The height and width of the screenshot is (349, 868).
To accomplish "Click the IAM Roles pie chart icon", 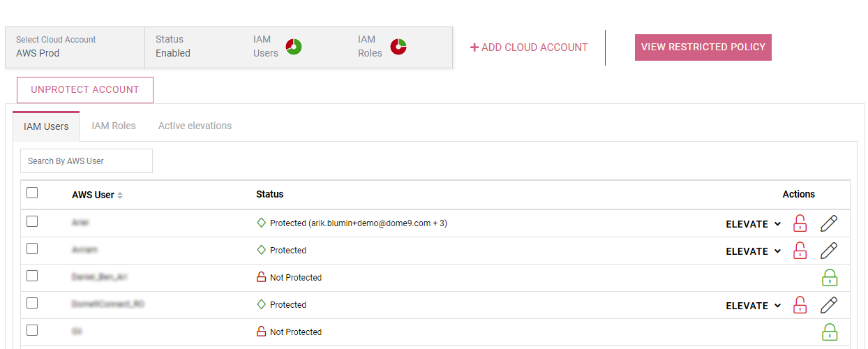I will point(398,47).
